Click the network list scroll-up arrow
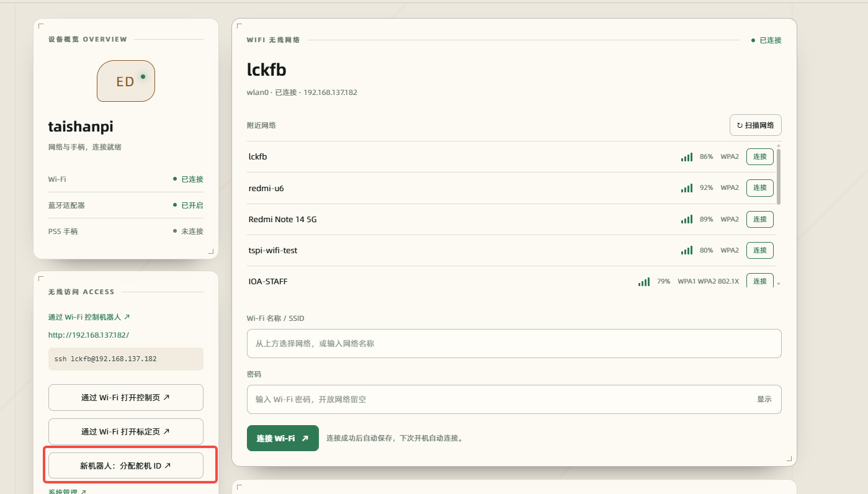The image size is (868, 494). [779, 146]
